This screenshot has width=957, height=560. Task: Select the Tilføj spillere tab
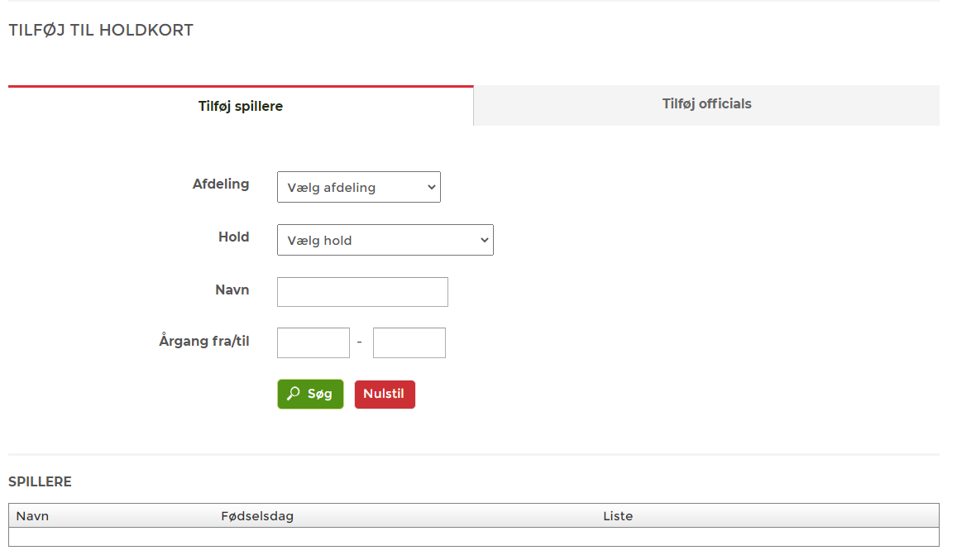(x=241, y=107)
